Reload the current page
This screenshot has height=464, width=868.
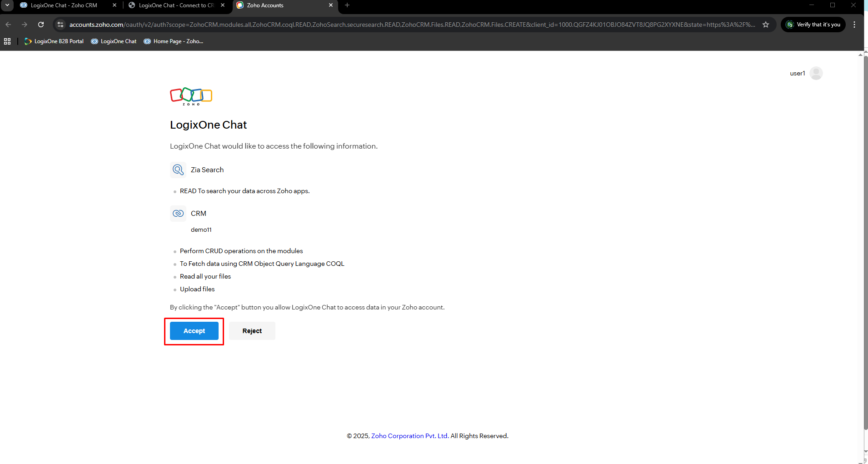[41, 25]
